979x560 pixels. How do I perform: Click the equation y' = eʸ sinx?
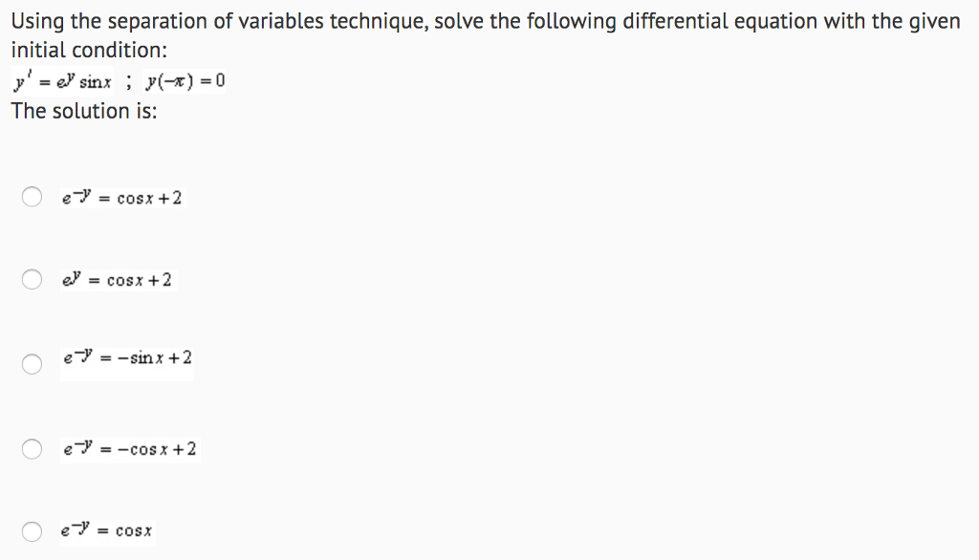coord(61,82)
